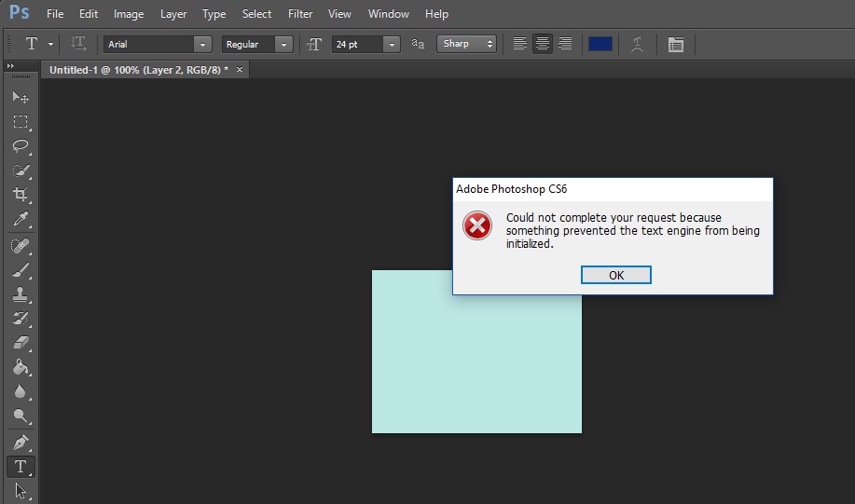The width and height of the screenshot is (855, 504).
Task: Toggle text orientation button
Action: coord(79,44)
